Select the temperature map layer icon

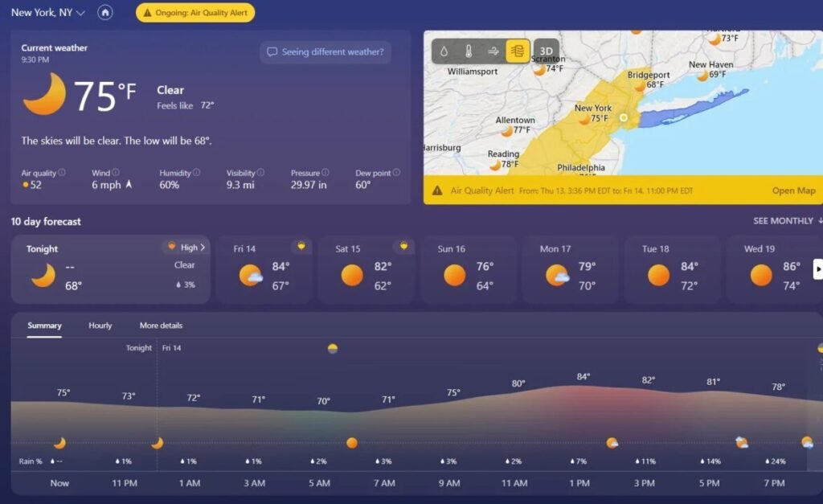click(469, 51)
